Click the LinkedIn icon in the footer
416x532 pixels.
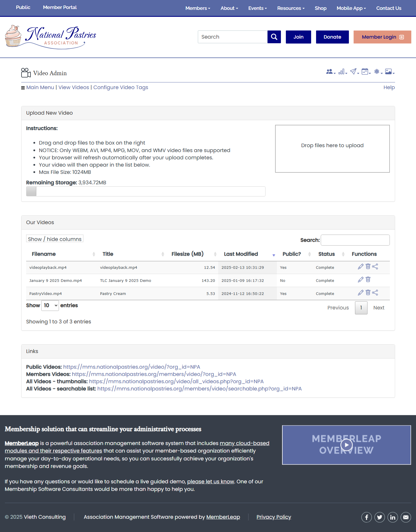(393, 517)
